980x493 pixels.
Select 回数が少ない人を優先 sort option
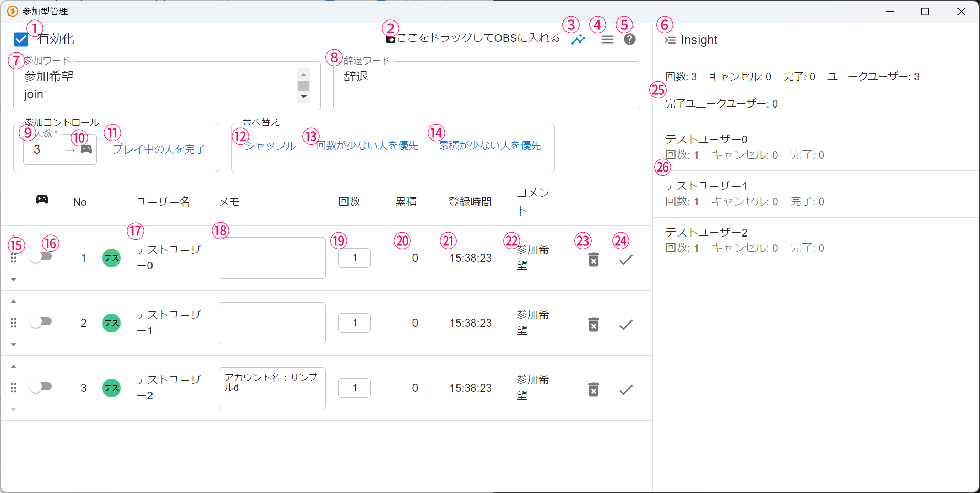(x=367, y=146)
